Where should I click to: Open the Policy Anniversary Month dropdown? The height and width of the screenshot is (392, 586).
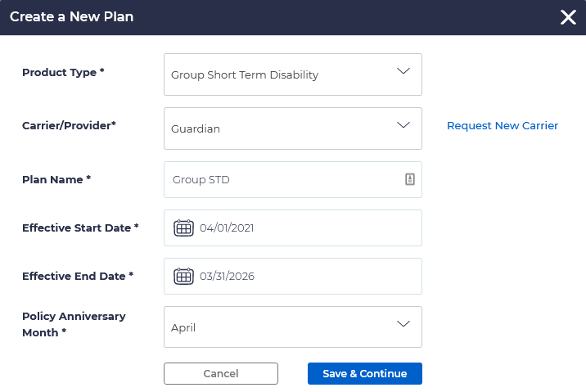pyautogui.click(x=403, y=324)
